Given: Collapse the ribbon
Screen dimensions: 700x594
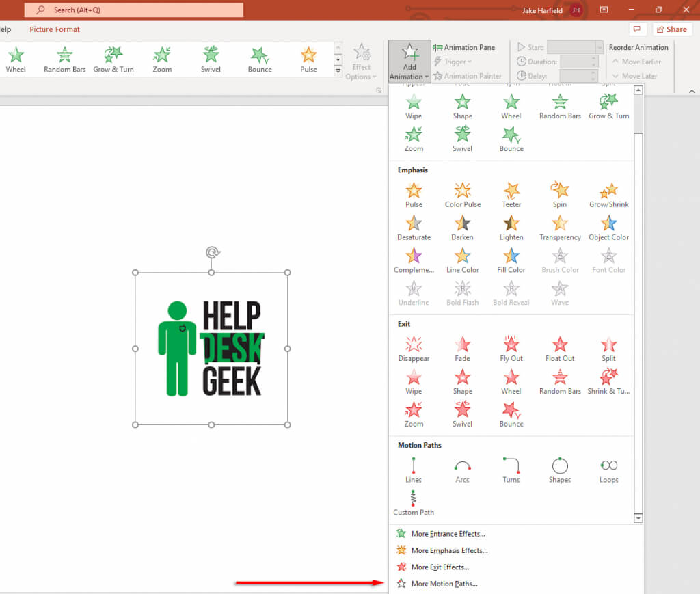Looking at the screenshot, I should click(x=692, y=91).
